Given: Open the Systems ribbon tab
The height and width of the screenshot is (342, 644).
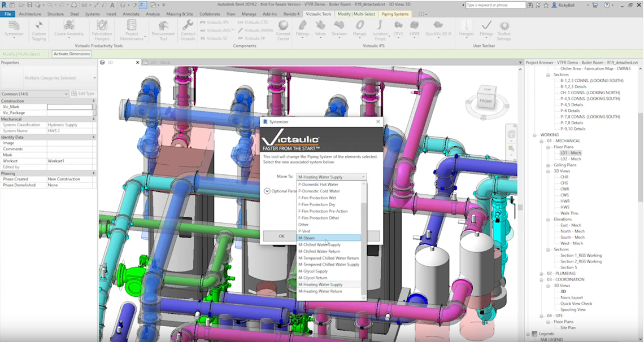Looking at the screenshot, I should click(93, 14).
